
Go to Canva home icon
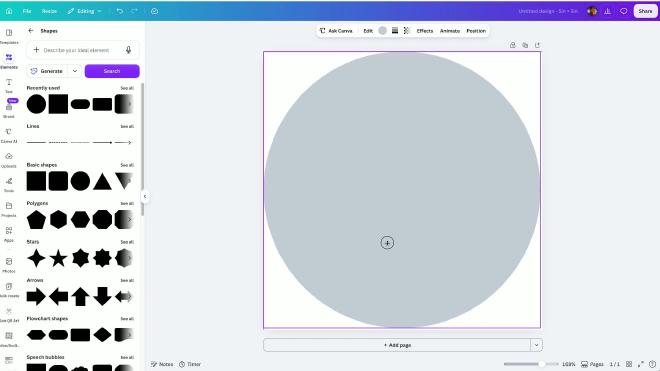pyautogui.click(x=9, y=11)
